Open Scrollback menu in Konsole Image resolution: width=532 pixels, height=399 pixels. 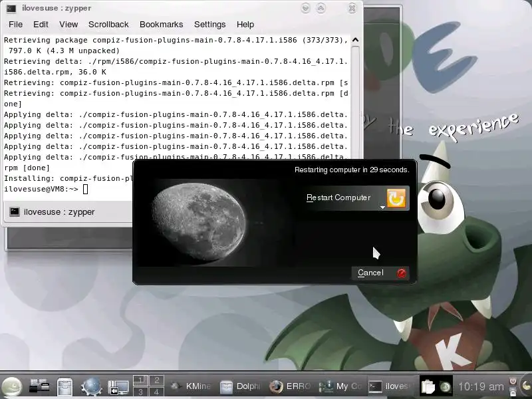[108, 25]
